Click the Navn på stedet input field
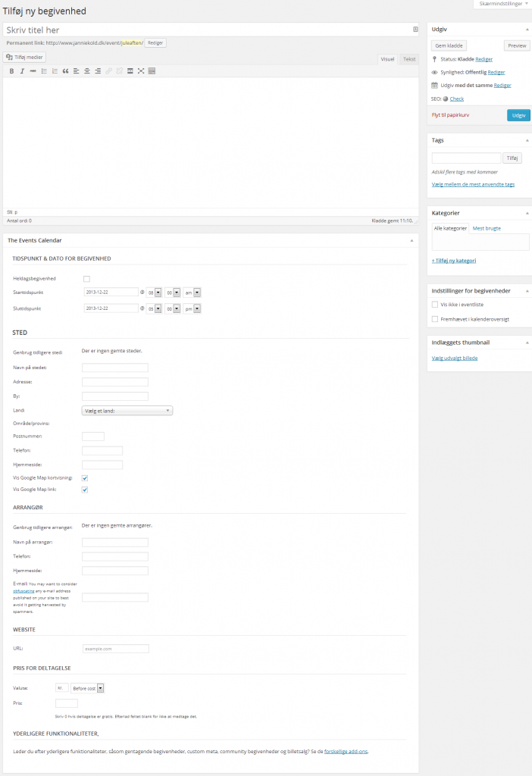The height and width of the screenshot is (776, 532). coord(115,368)
